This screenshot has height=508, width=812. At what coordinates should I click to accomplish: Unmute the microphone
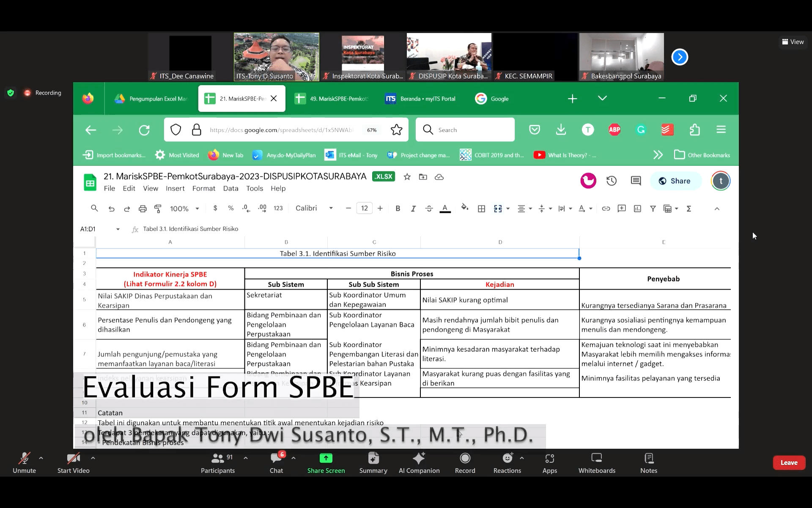click(24, 462)
